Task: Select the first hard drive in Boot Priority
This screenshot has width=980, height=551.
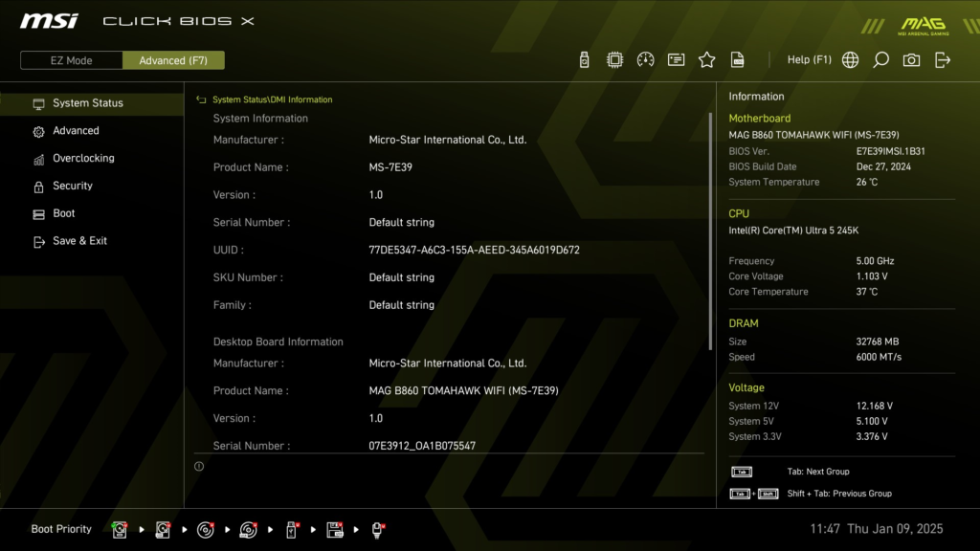Action: pyautogui.click(x=119, y=529)
